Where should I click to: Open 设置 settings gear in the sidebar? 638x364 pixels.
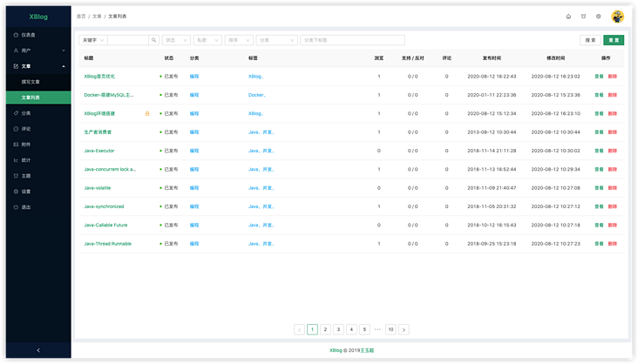click(16, 192)
